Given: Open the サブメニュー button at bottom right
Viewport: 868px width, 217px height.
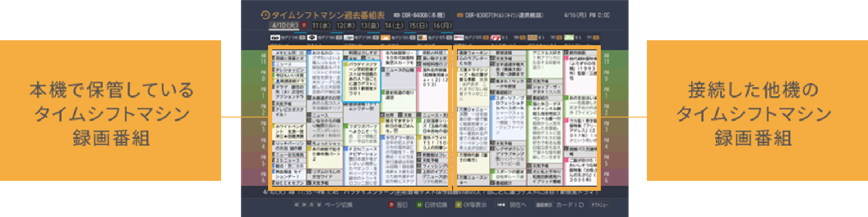Looking at the screenshot, I should (x=599, y=205).
